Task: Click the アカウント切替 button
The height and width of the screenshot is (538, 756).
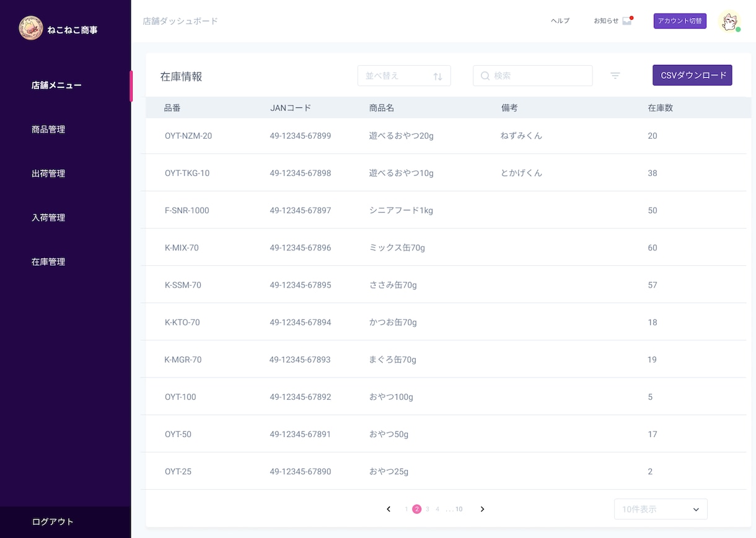Action: pyautogui.click(x=680, y=21)
